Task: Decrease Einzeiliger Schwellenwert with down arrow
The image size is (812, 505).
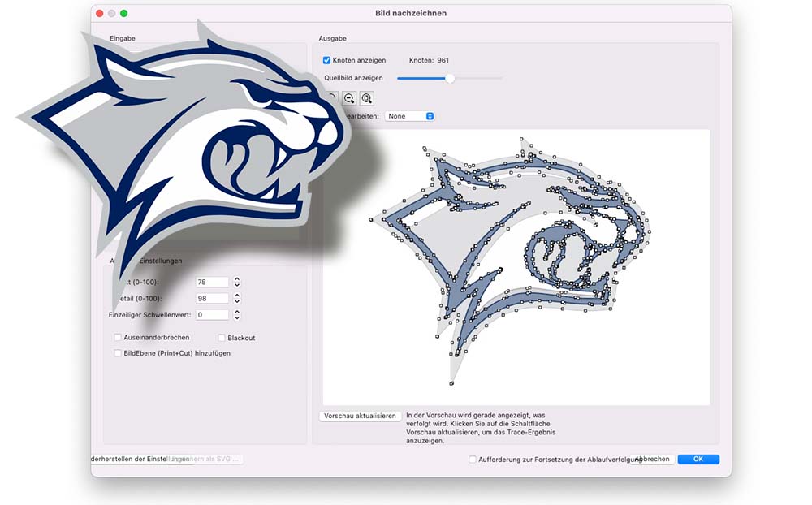Action: pos(237,317)
